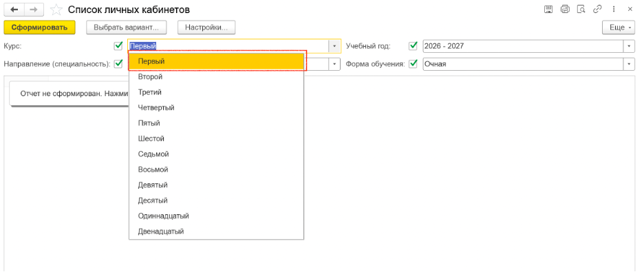Screen dimensions: 644x272
Task: Open Настройки... button
Action: [206, 27]
